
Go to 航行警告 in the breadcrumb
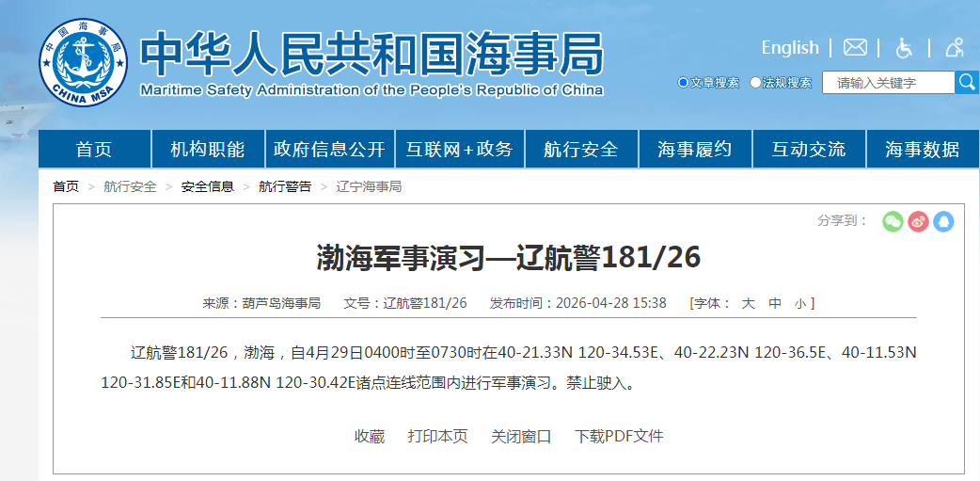pos(285,186)
